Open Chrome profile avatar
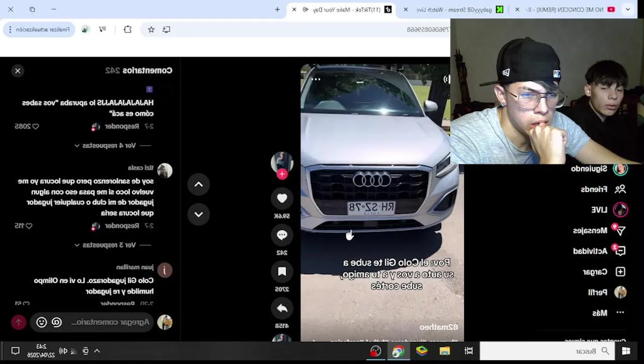Screen dimensions: 644x364 coord(85,29)
